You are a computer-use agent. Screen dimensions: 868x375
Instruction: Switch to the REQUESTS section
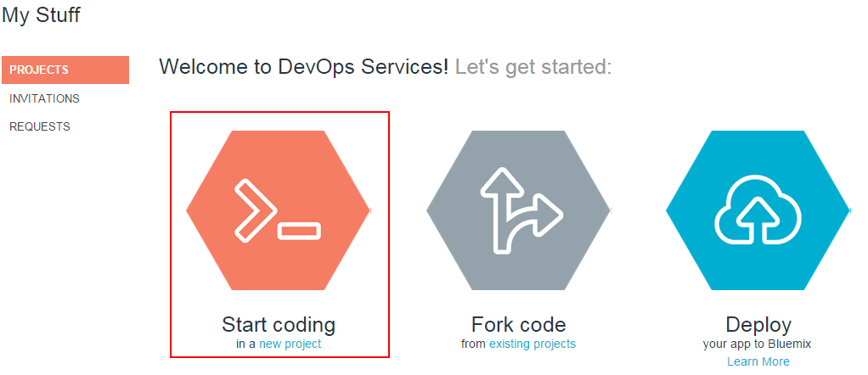pyautogui.click(x=40, y=126)
